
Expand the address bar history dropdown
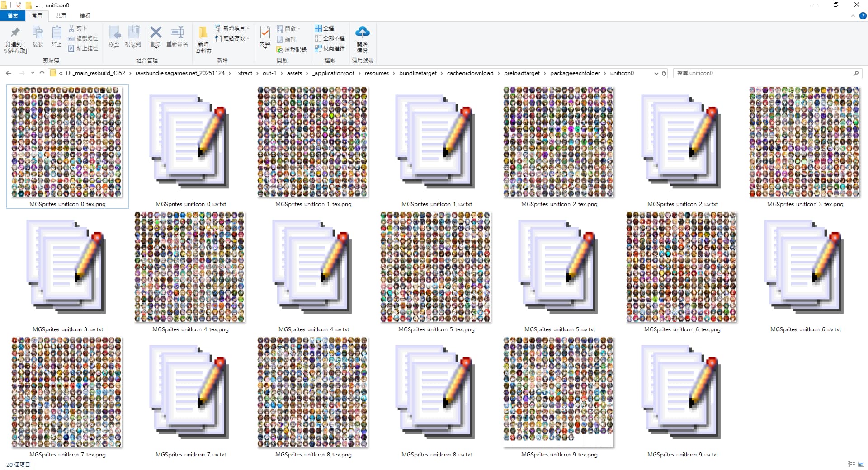click(656, 73)
